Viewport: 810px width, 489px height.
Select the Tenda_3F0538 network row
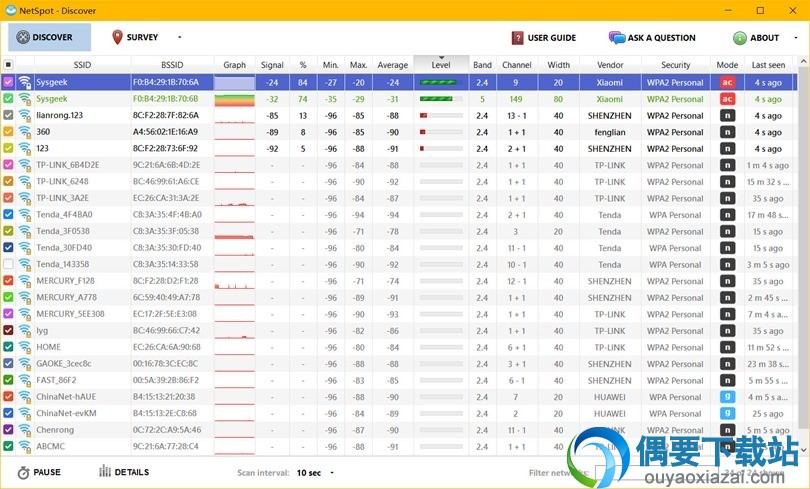point(399,231)
